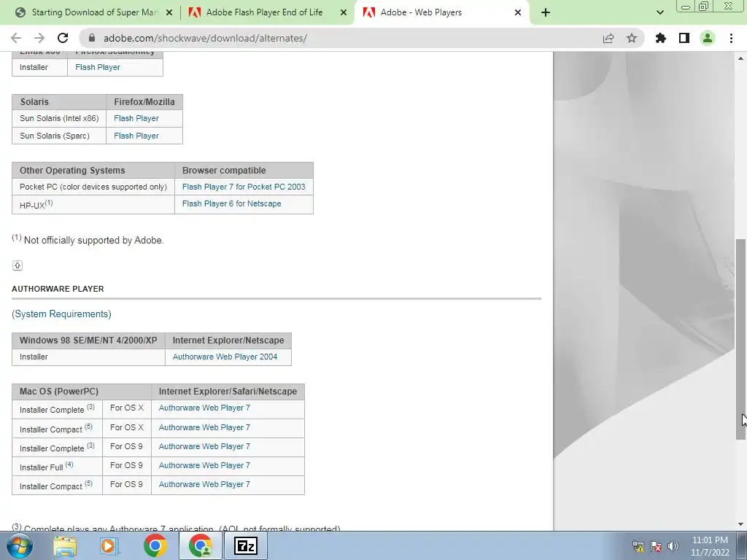
Task: Click the page scrollbar up arrow
Action: click(741, 58)
